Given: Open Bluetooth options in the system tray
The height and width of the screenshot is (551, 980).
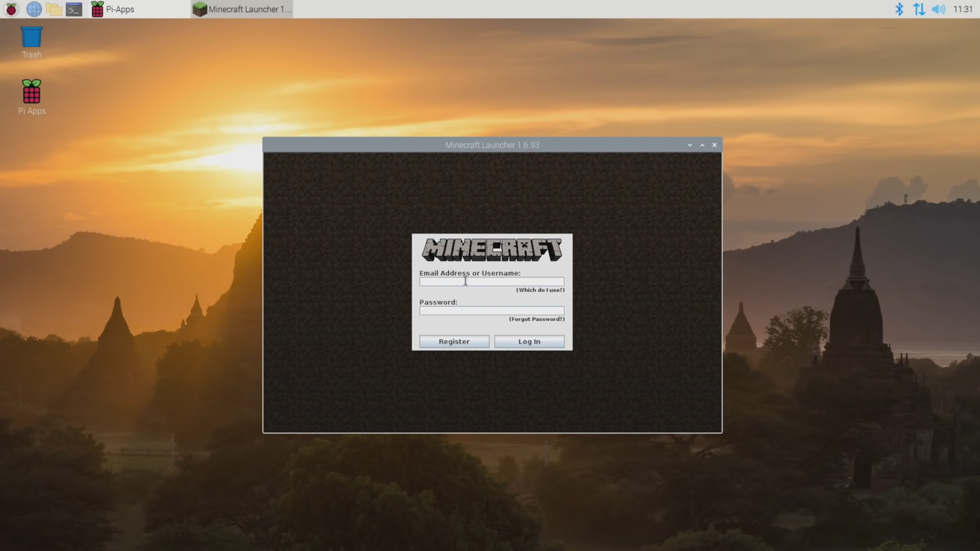Looking at the screenshot, I should click(x=900, y=9).
